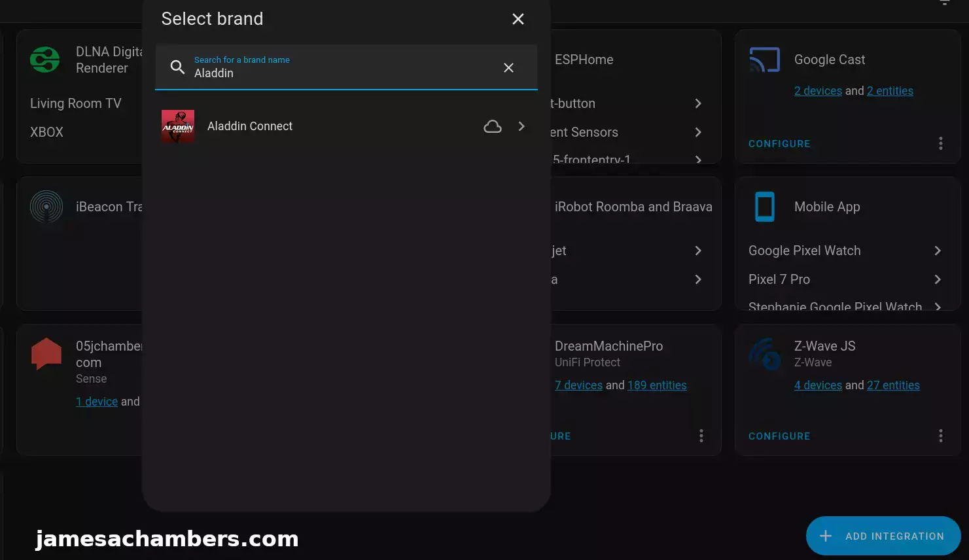Viewport: 969px width, 560px height.
Task: Click the Google Cast icon
Action: pyautogui.click(x=764, y=60)
